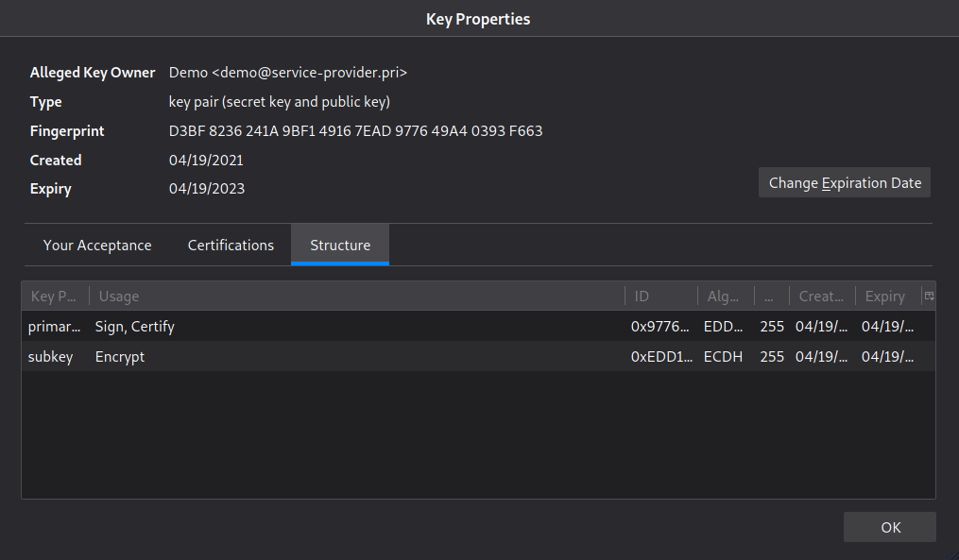Click the fingerprint value text
The image size is (959, 560).
click(x=355, y=131)
